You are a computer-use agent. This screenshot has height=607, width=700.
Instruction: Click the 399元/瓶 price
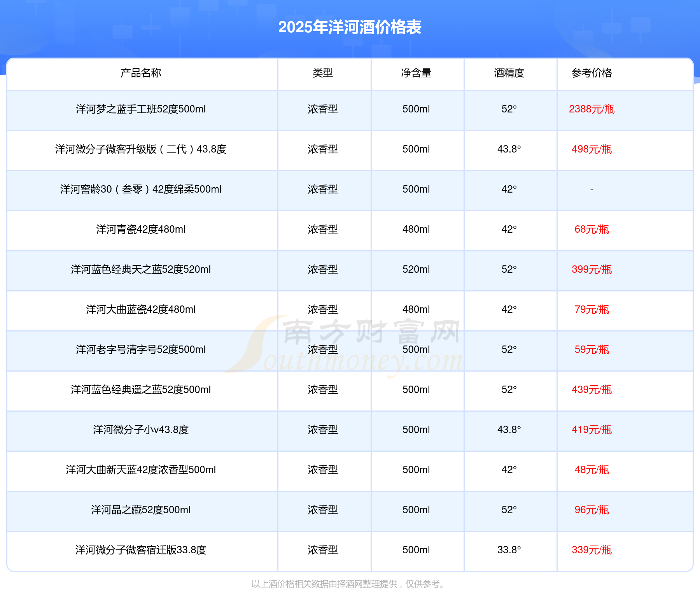592,270
